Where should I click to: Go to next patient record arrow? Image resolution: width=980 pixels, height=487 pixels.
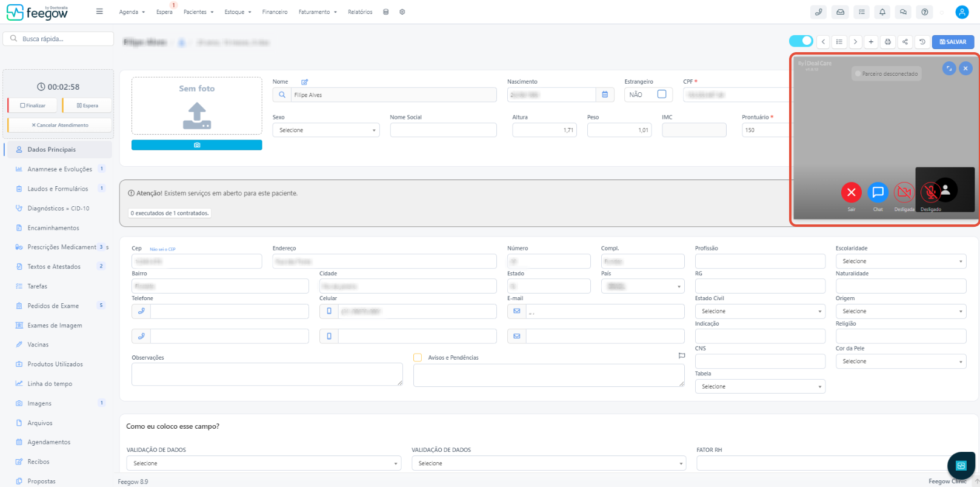click(x=855, y=42)
